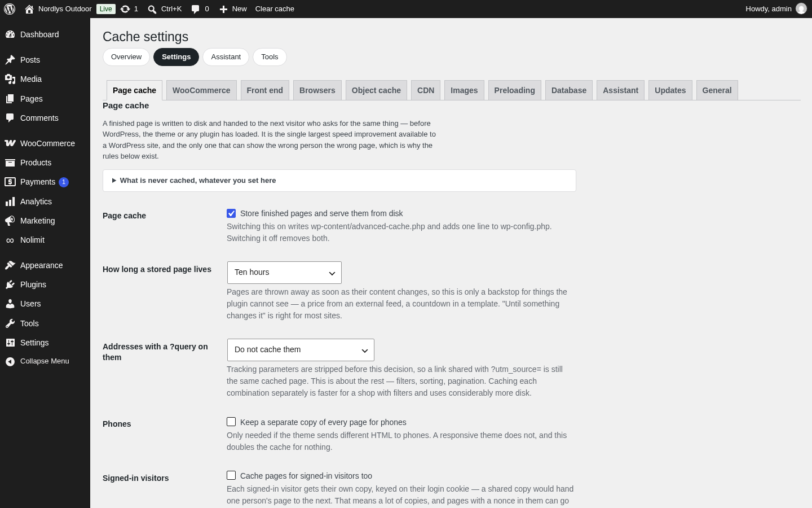Viewport: 812px width, 508px height.
Task: Click Ctrl+K search shortcut label
Action: 171,9
